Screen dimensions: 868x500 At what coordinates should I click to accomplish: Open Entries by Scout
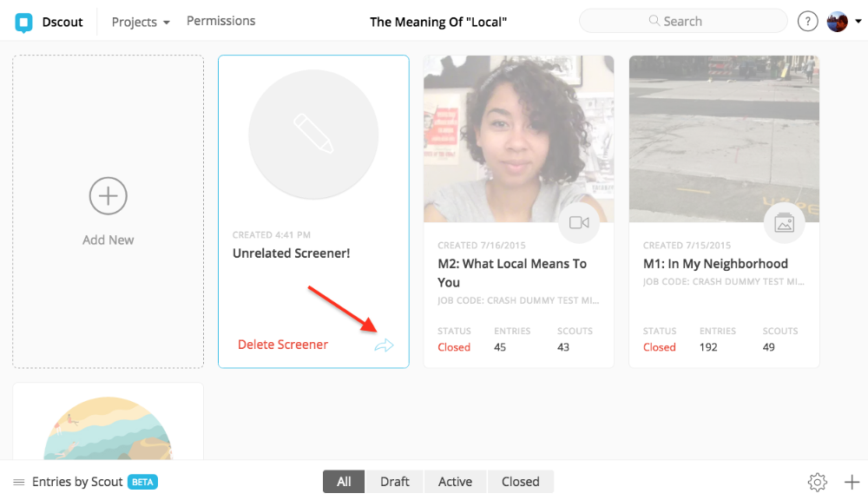point(77,482)
